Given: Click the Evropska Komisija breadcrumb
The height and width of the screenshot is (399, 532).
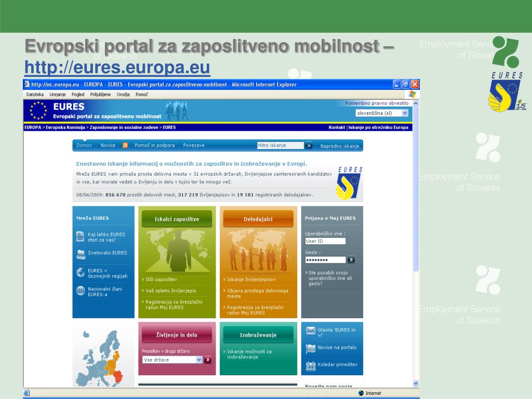Looking at the screenshot, I should 65,127.
